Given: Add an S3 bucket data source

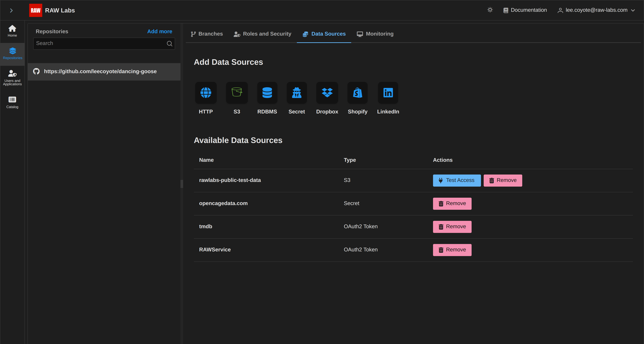Looking at the screenshot, I should click(x=237, y=93).
